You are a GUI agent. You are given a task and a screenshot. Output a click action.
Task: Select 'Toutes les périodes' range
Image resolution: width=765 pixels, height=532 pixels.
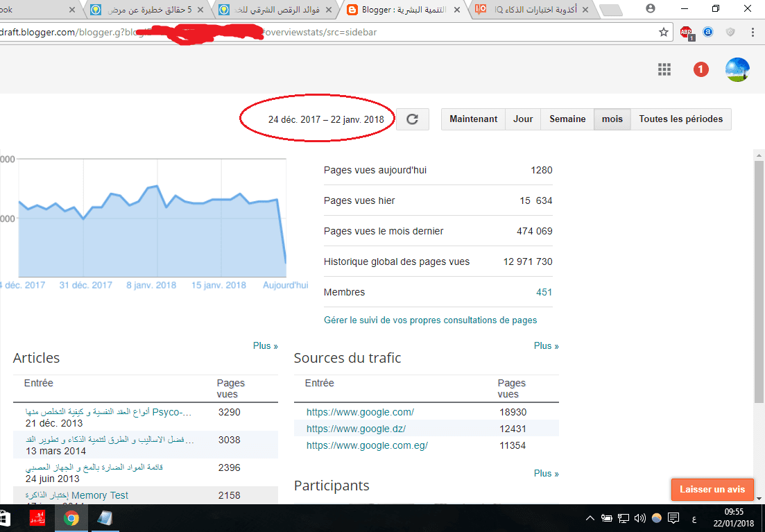681,119
